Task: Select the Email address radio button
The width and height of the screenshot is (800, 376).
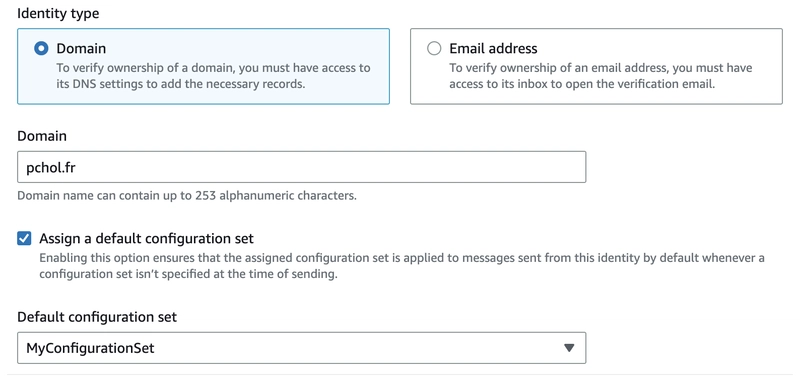Action: [x=434, y=48]
